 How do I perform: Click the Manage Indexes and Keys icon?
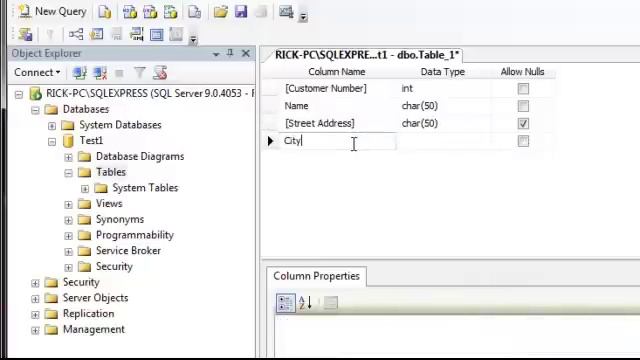[x=97, y=34]
